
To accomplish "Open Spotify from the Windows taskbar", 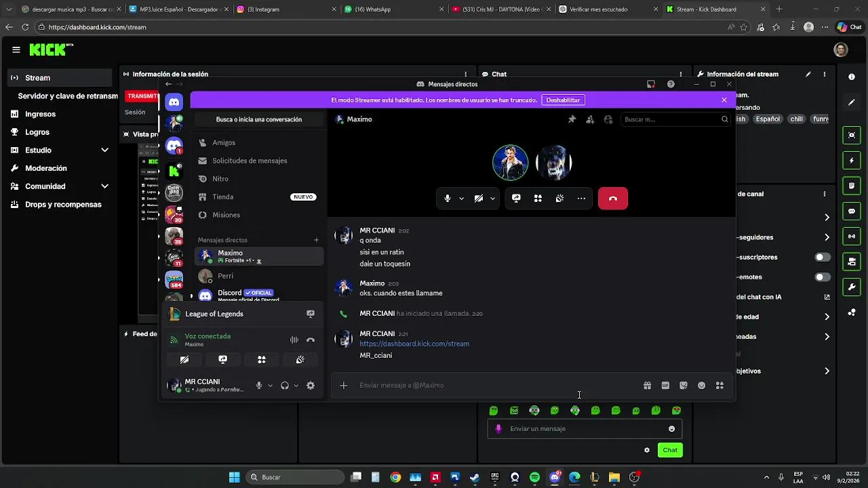I will tap(534, 477).
